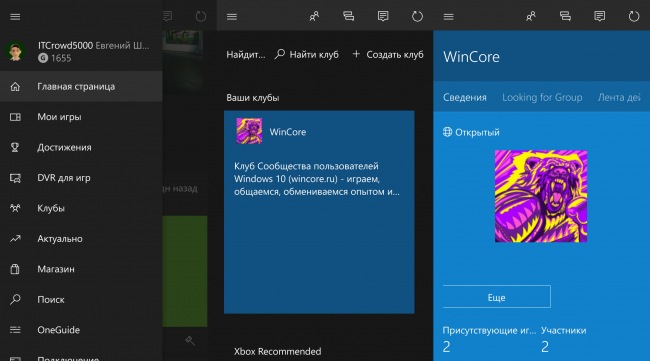Viewport: 650px width, 361px height.
Task: Open Клубы in sidebar
Action: [x=81, y=208]
